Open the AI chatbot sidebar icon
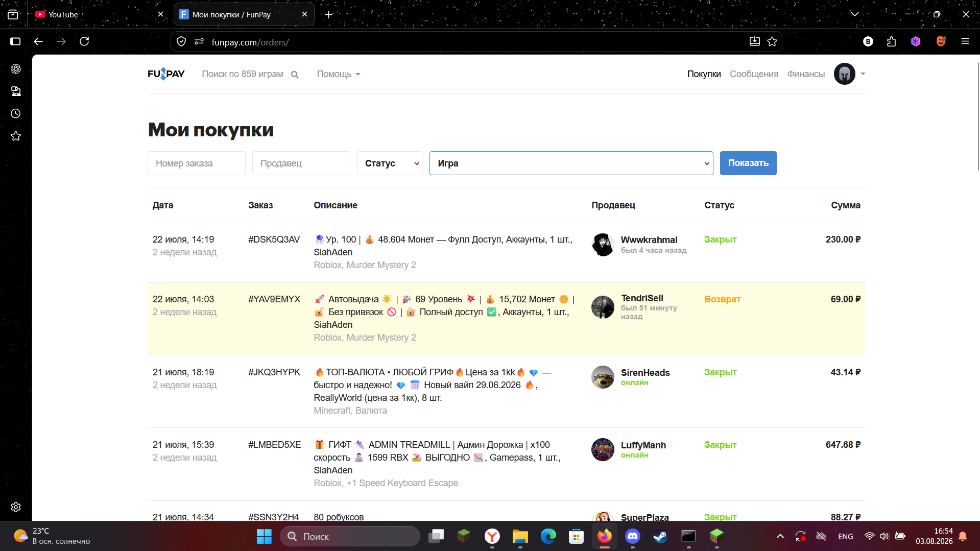 (x=16, y=68)
